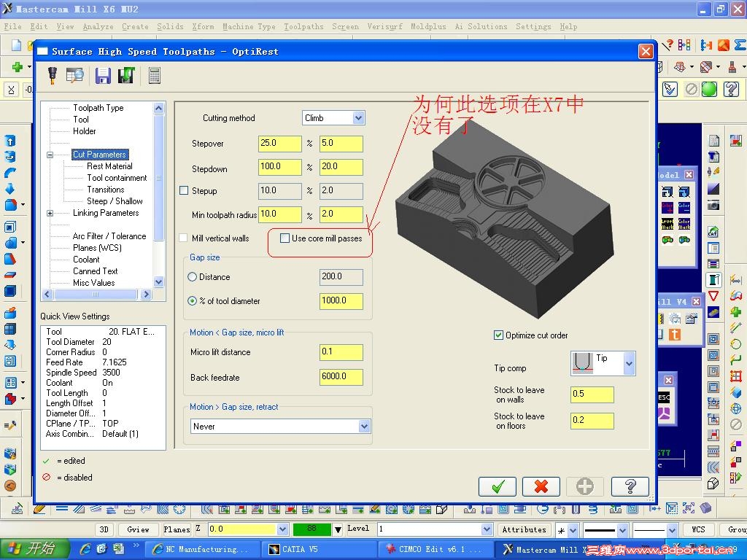747x560 pixels.
Task: Select Holder in the parameter tree
Action: (85, 131)
